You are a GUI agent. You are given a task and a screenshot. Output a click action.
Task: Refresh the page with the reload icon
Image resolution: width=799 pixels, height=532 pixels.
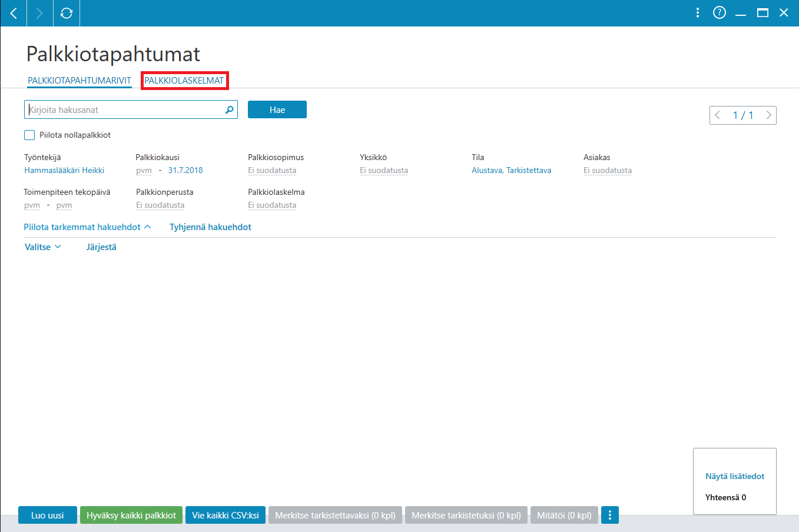pos(67,13)
